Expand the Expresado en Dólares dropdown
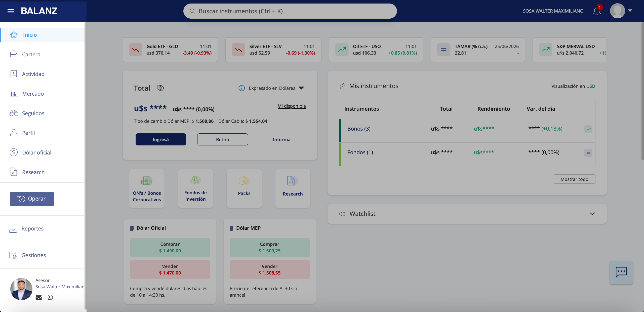 click(301, 88)
